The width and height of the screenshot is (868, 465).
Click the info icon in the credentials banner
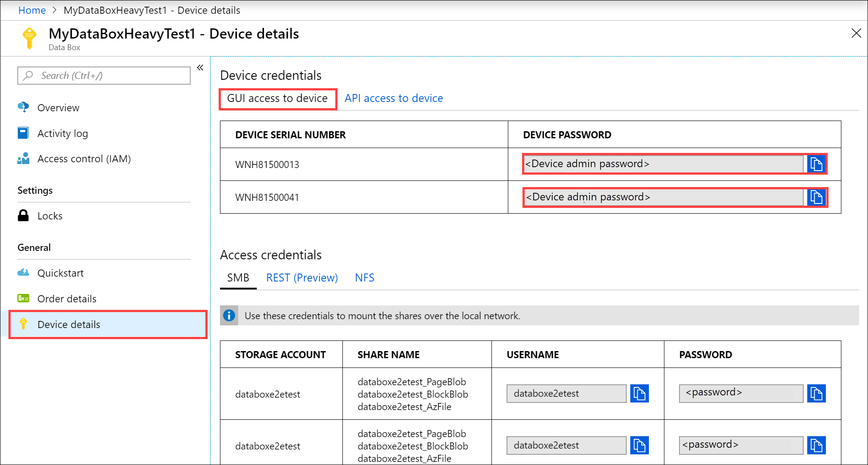tap(229, 316)
